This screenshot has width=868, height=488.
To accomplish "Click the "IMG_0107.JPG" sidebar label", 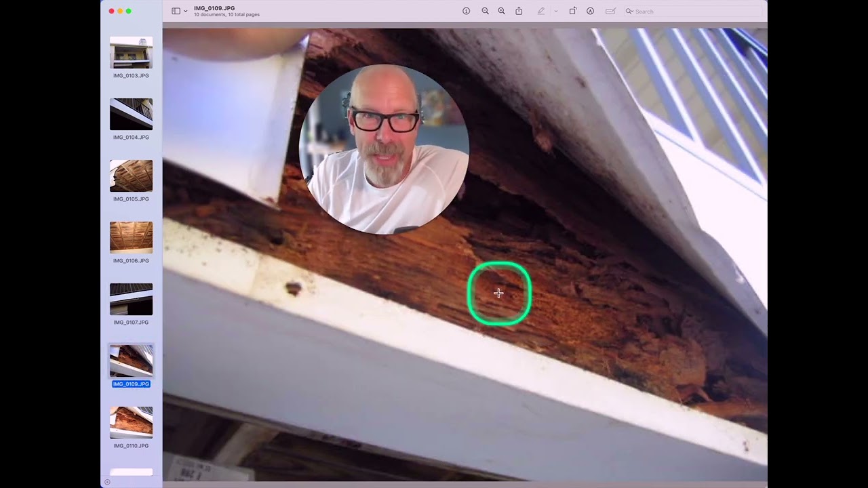I will pos(131,323).
